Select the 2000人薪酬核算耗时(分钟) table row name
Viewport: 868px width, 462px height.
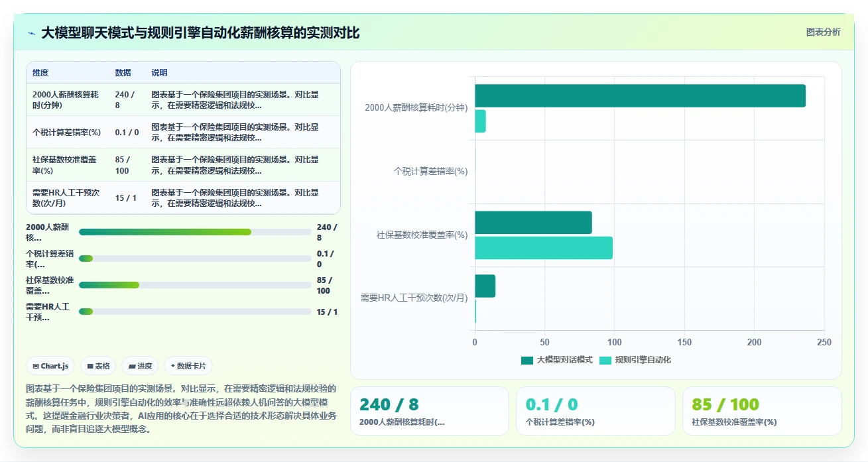point(66,99)
